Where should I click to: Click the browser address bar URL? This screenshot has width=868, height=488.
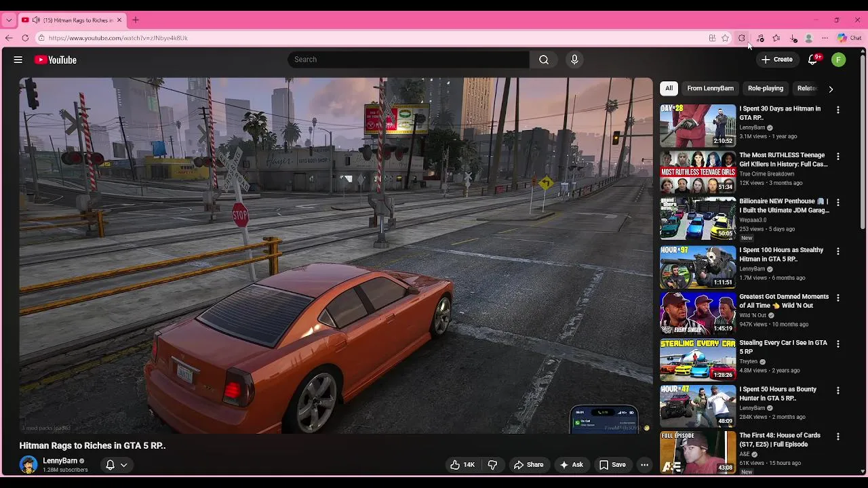(x=118, y=38)
